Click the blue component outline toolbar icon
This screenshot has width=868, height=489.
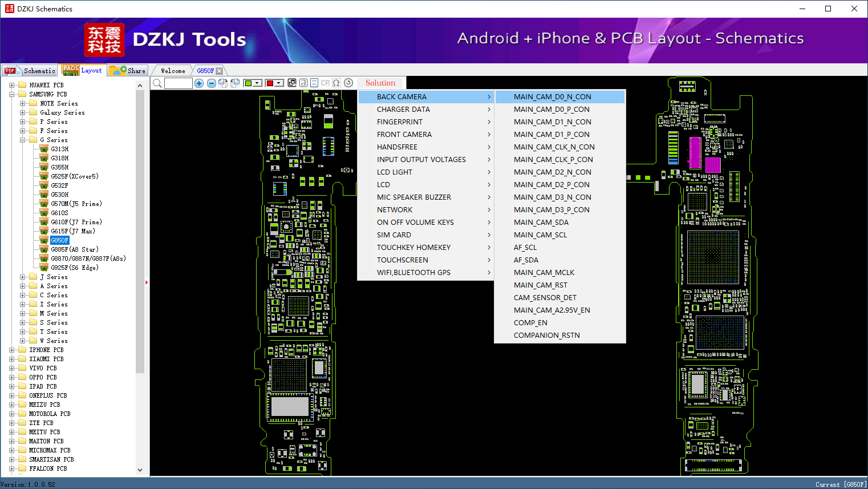[314, 83]
